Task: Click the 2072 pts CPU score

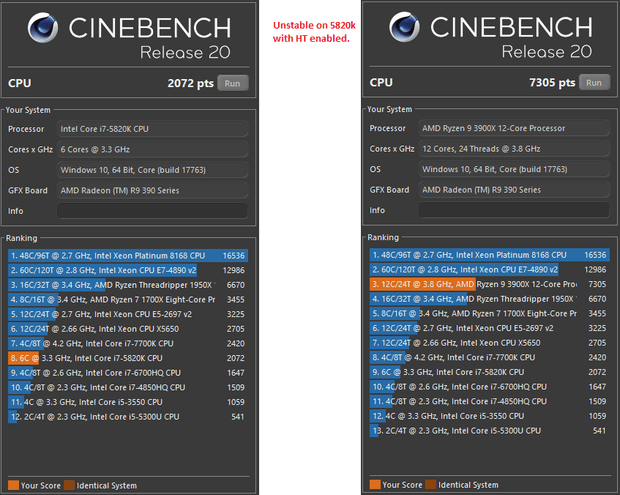Action: coord(191,83)
